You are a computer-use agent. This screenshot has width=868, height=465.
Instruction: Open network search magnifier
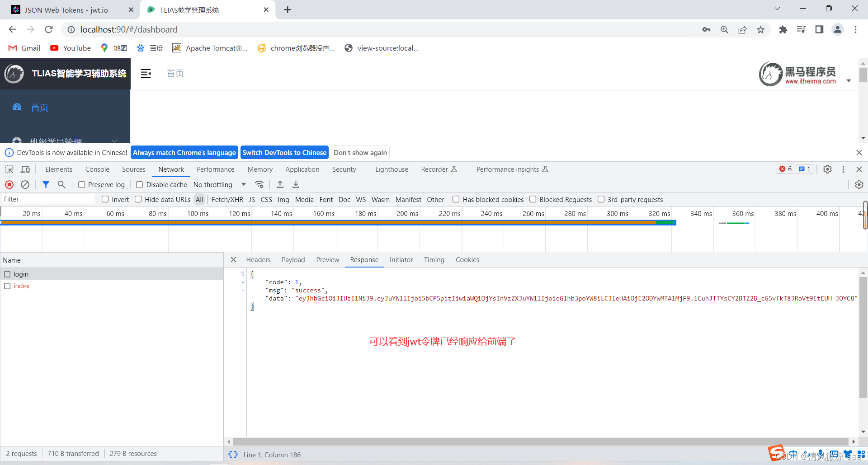point(61,184)
